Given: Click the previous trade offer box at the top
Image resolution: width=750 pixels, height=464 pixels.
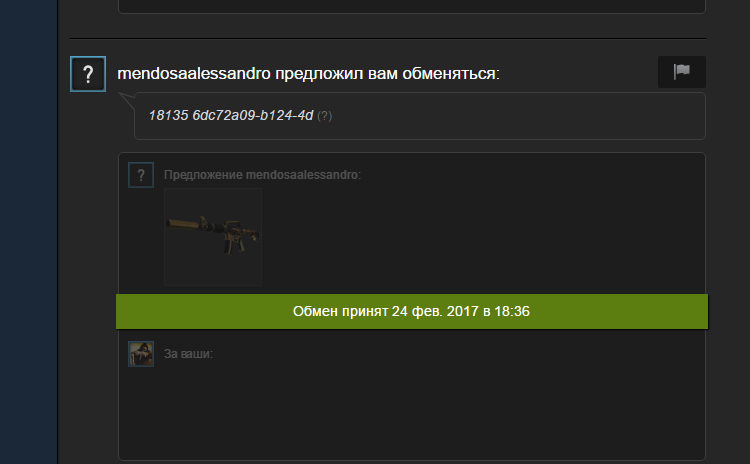Looking at the screenshot, I should tap(412, 6).
